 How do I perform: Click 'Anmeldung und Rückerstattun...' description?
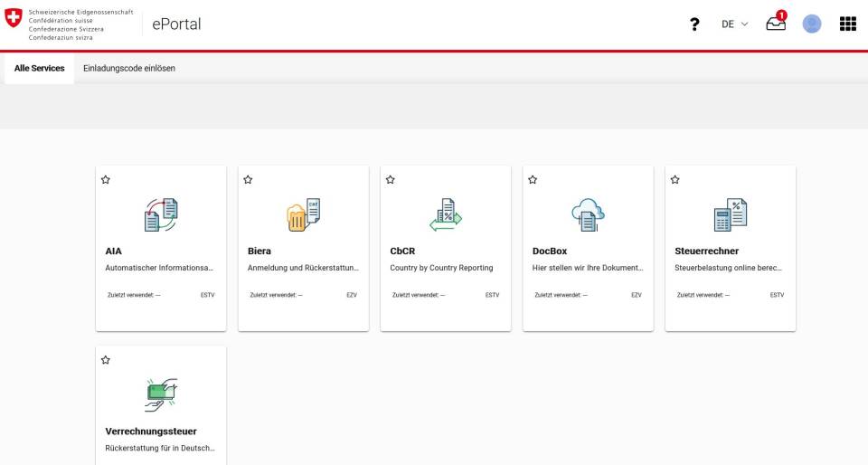pos(303,268)
